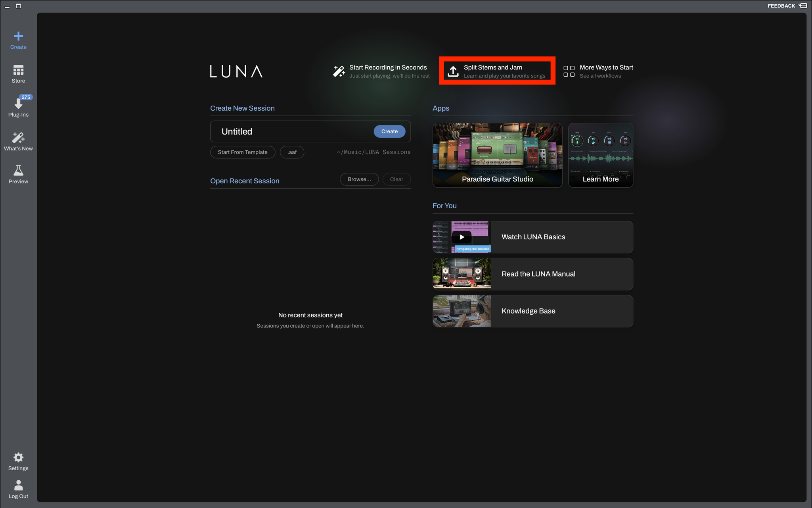Select Split Stems and Jam
Screen dimensions: 812x508
497,71
